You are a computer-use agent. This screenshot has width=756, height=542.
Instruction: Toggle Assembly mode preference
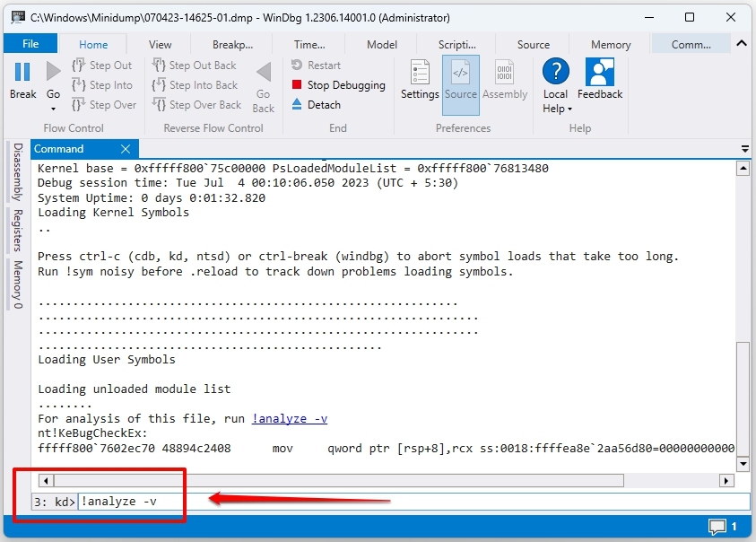[x=504, y=80]
